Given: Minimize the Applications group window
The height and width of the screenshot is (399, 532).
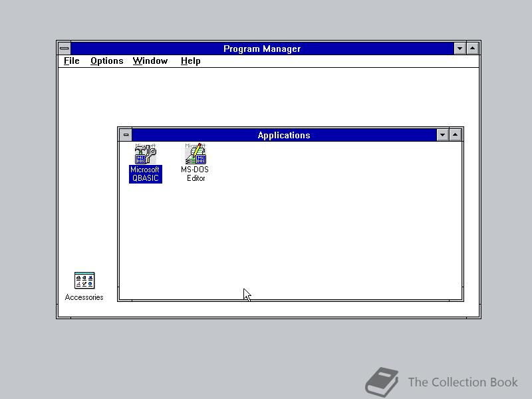Looking at the screenshot, I should [x=442, y=135].
